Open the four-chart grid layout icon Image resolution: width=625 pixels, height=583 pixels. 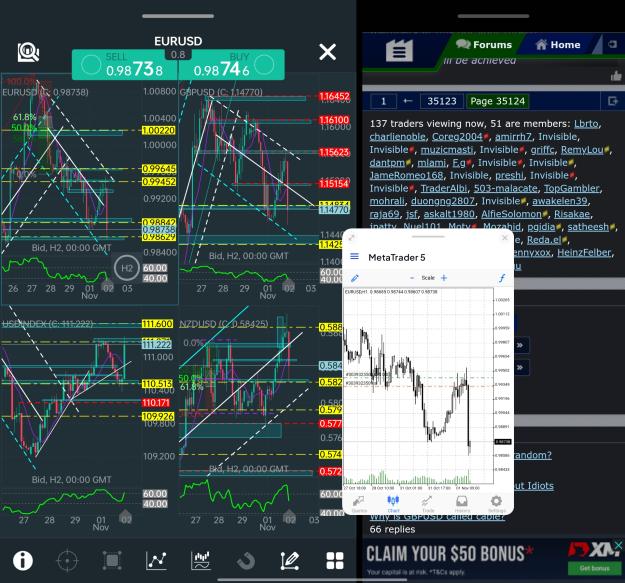coord(335,560)
